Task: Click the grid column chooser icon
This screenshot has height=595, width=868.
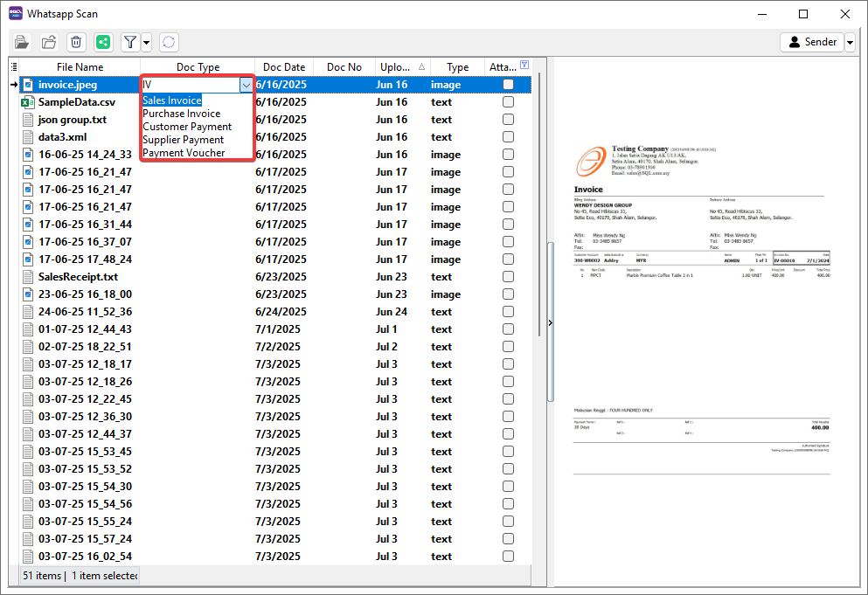Action: tap(13, 67)
